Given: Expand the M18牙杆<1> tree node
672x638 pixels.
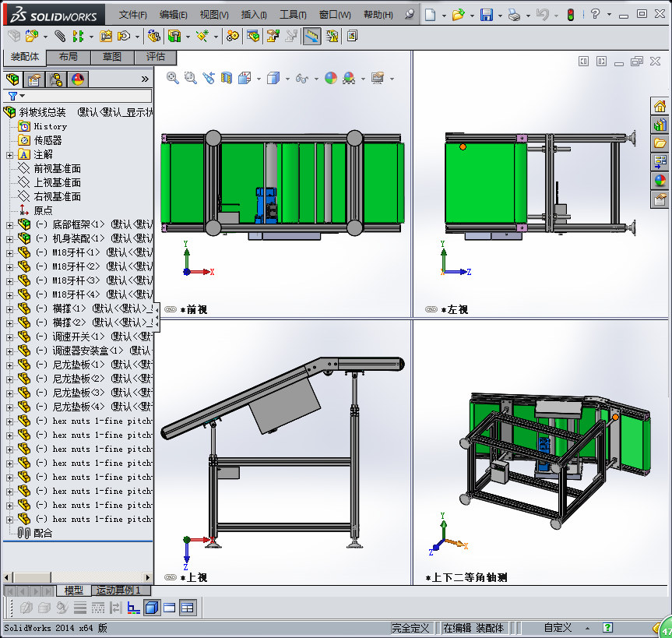Looking at the screenshot, I should tap(9, 253).
